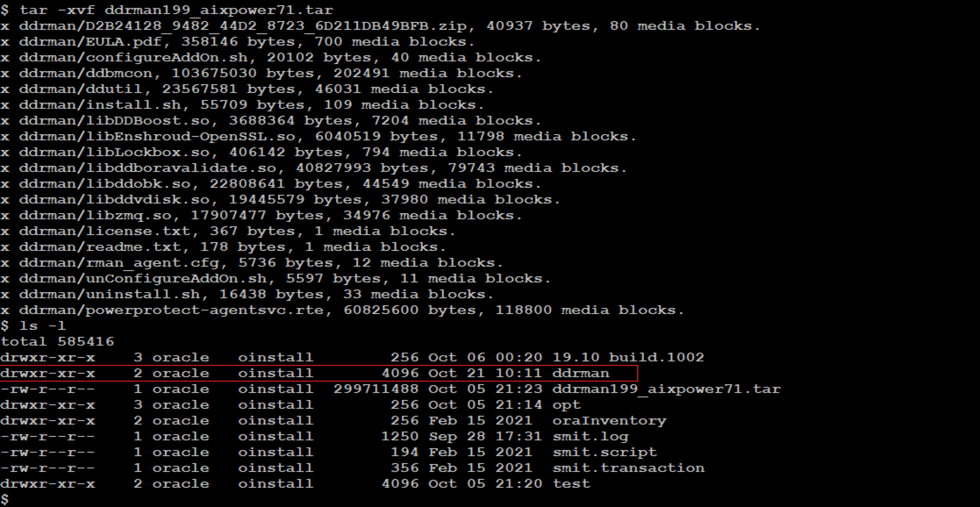
Task: Click the ddrman/libddobk.so line
Action: point(270,184)
